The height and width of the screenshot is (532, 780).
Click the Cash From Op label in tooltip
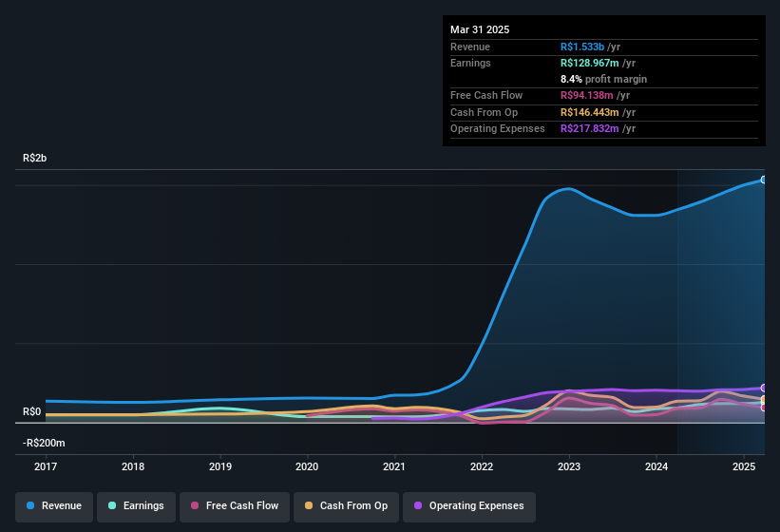[x=484, y=112]
